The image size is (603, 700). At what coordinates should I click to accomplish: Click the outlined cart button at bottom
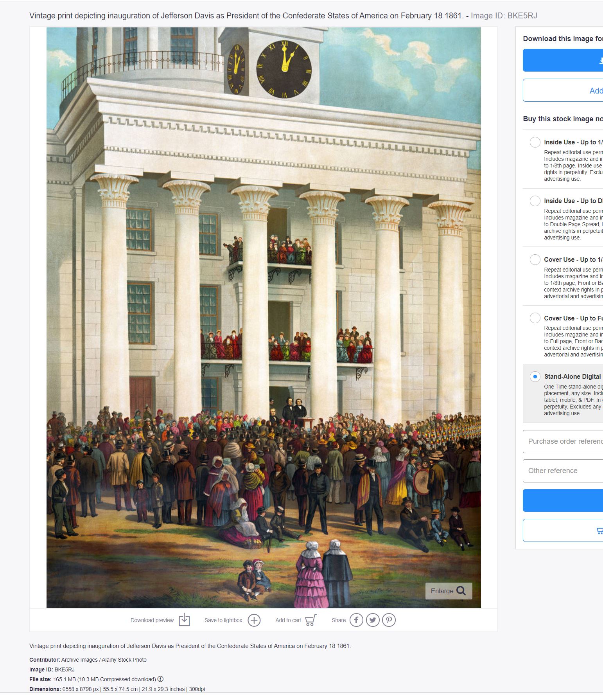563,531
